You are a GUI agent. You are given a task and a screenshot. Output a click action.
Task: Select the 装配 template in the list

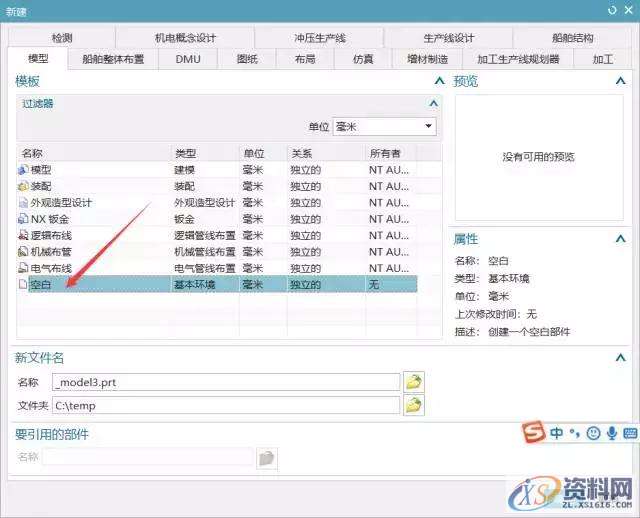click(41, 186)
